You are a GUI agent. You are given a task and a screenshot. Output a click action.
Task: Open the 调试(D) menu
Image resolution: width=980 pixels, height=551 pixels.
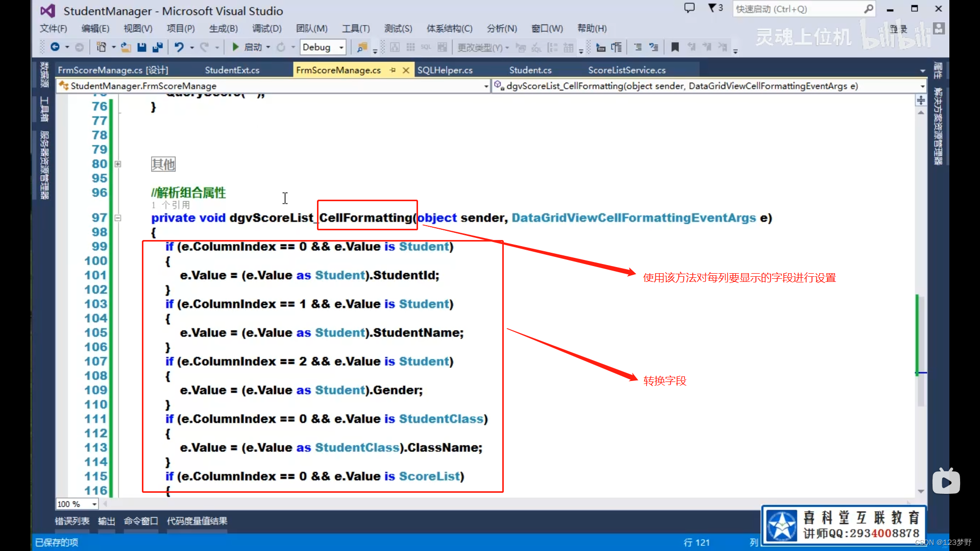(267, 29)
